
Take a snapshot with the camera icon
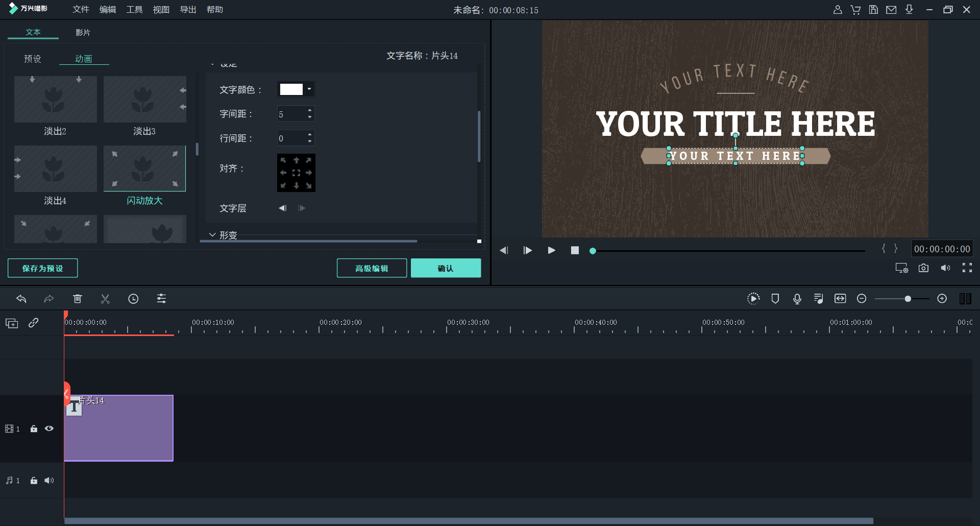coord(923,268)
